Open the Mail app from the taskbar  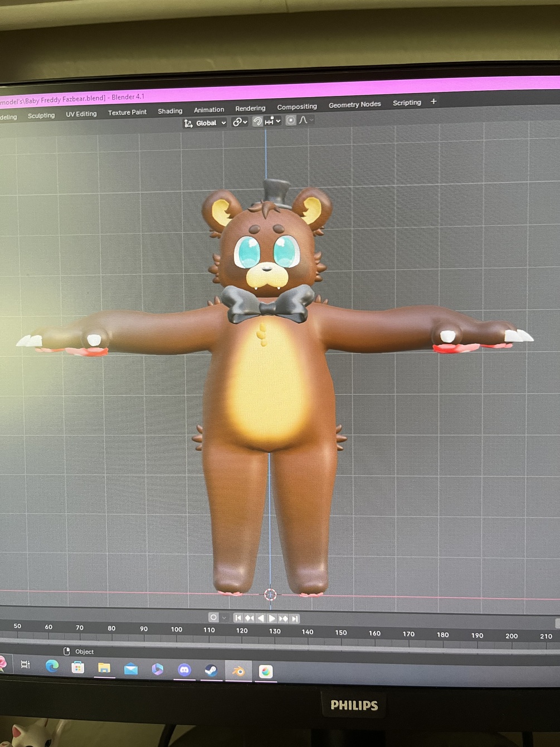[131, 668]
